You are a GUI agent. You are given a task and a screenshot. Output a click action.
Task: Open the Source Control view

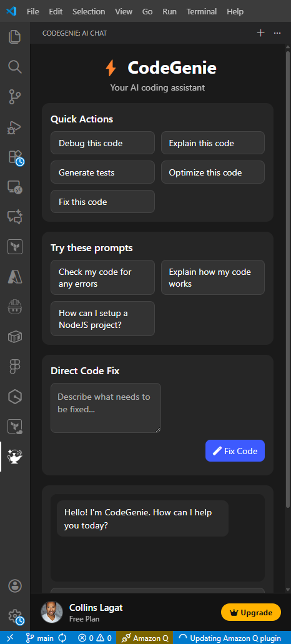coord(15,97)
